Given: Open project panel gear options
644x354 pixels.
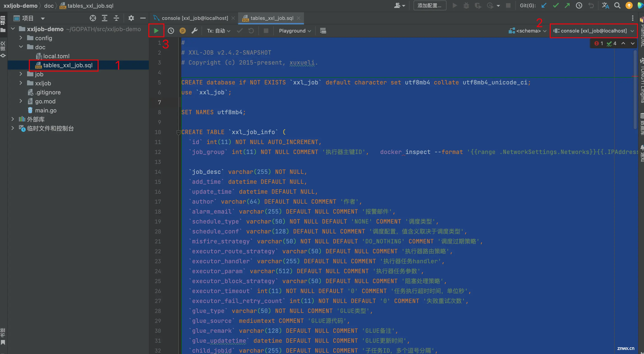Looking at the screenshot, I should (x=131, y=18).
